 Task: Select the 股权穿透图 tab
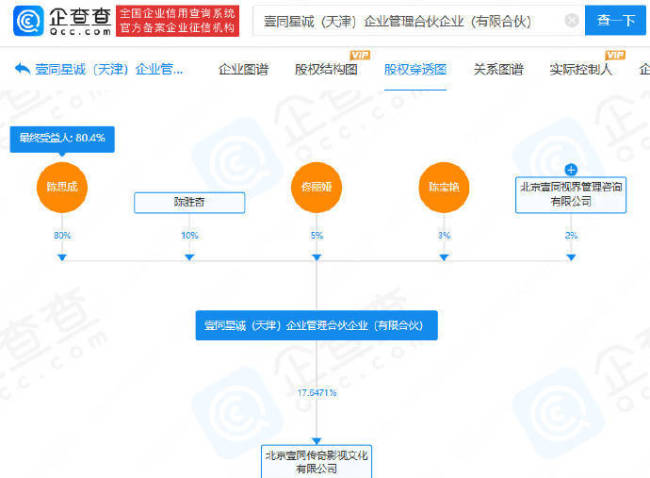pos(415,69)
